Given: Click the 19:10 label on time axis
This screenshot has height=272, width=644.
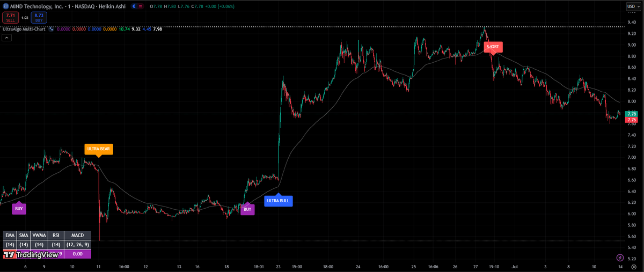Looking at the screenshot, I should pyautogui.click(x=494, y=266).
